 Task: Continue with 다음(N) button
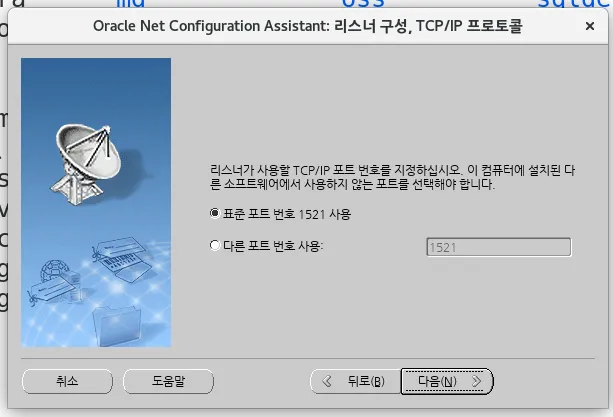tap(447, 381)
